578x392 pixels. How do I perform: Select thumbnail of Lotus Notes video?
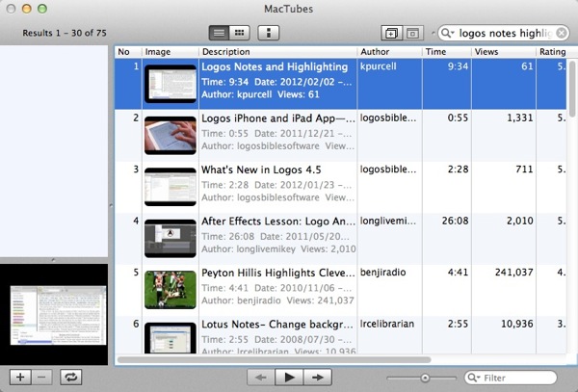(171, 338)
